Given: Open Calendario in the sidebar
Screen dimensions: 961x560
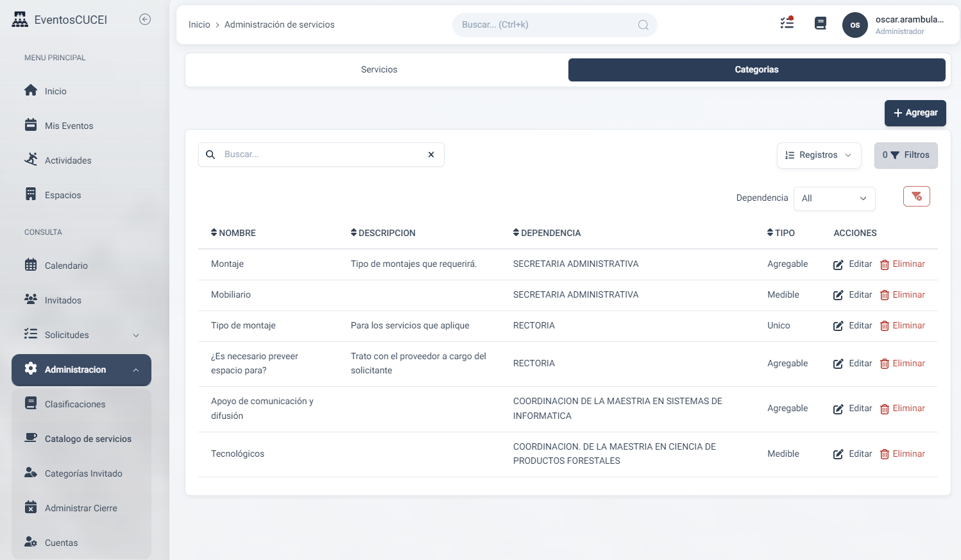Looking at the screenshot, I should coord(66,266).
